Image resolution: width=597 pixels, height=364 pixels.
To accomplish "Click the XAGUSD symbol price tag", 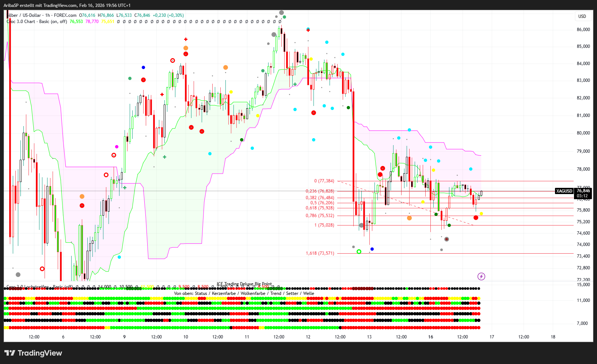I will [564, 191].
